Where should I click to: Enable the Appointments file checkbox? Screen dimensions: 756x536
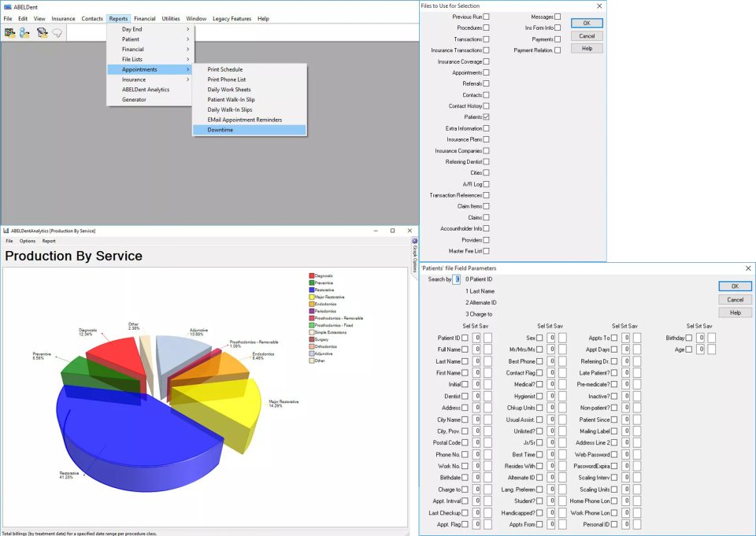pyautogui.click(x=487, y=72)
